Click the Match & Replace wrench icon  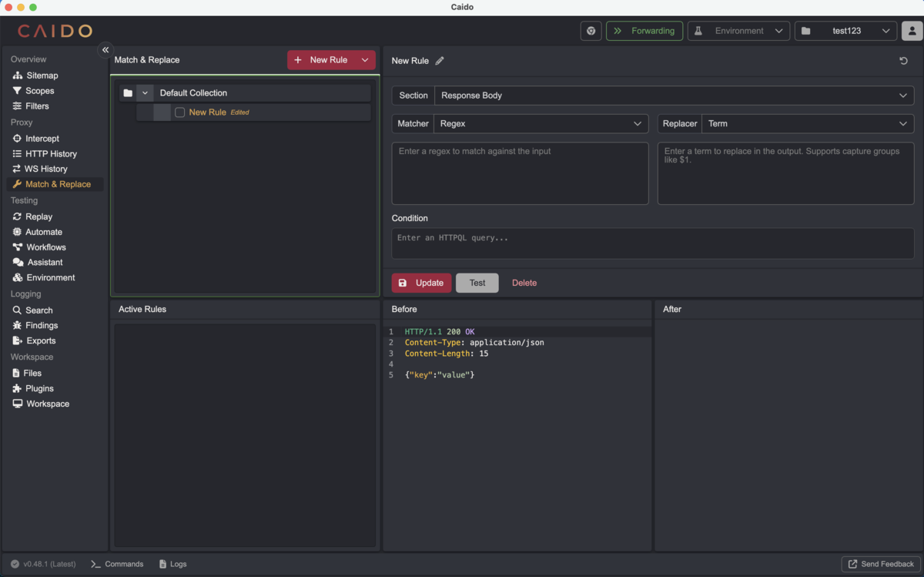[x=17, y=184]
